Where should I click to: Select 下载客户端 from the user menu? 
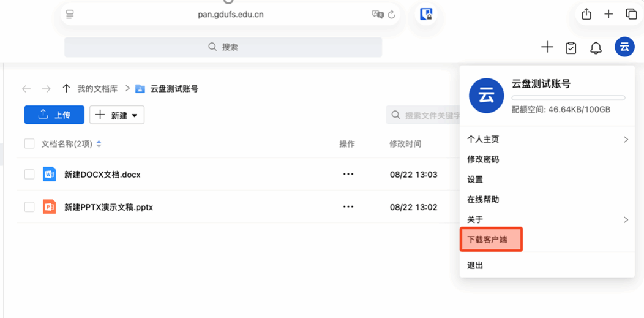[x=487, y=240]
